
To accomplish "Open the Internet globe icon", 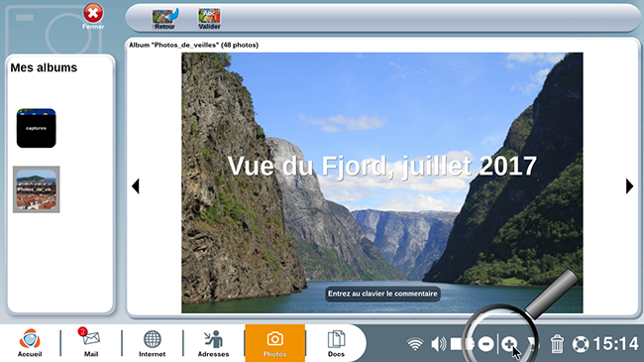I will [152, 343].
